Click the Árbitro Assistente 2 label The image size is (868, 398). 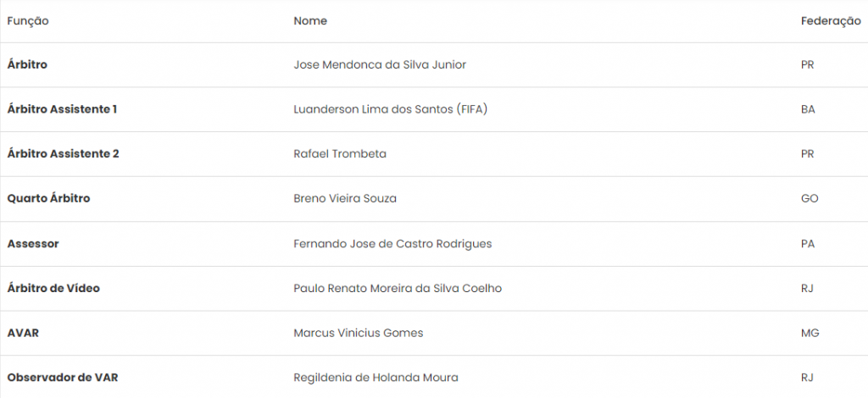pyautogui.click(x=63, y=154)
